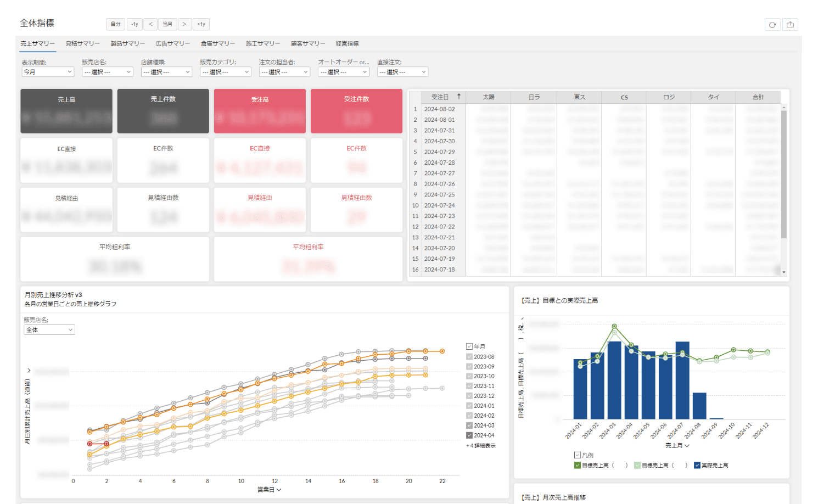This screenshot has height=504, width=818.
Task: Click the sort arrow beside 受注日 header
Action: pyautogui.click(x=459, y=97)
